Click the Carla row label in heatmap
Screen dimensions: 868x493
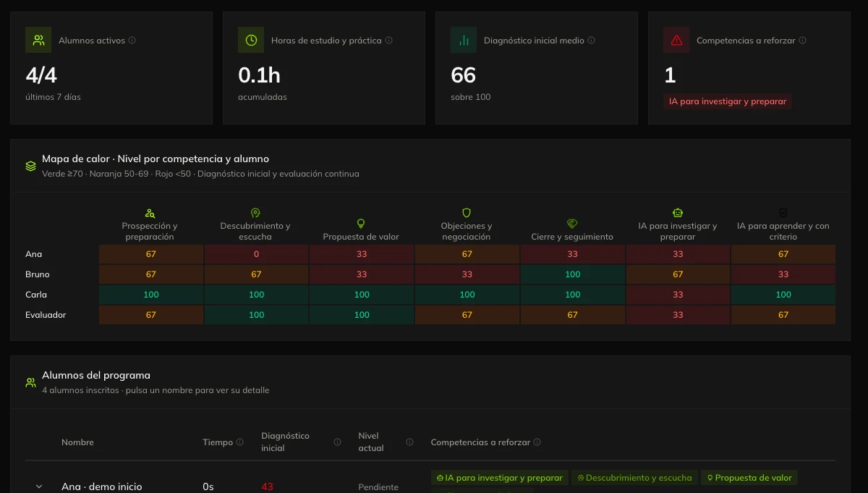(36, 295)
